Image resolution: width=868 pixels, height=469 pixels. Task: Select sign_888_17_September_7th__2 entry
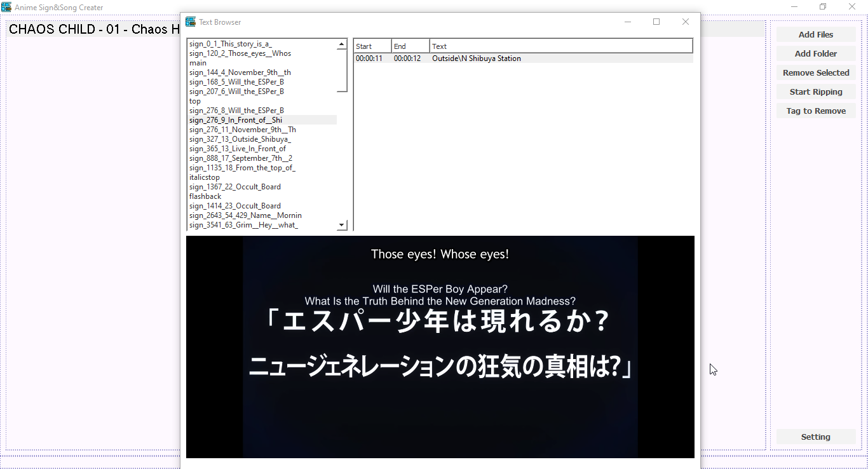coord(262,158)
